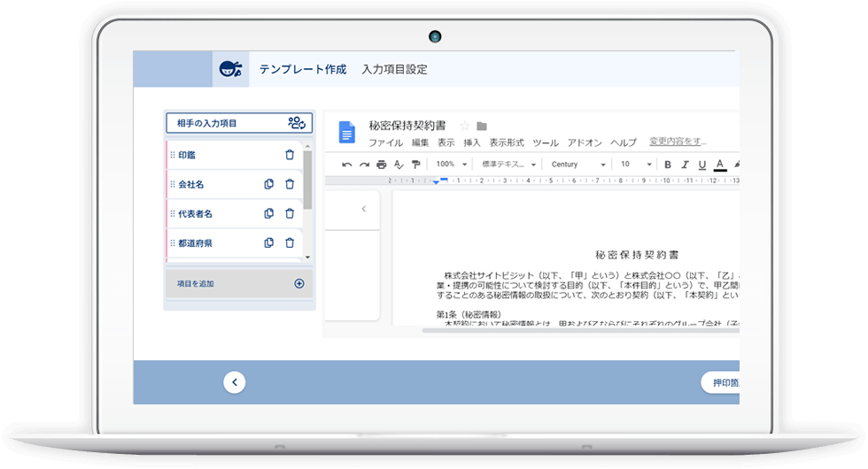Click the 秘密保持契約書 document title field
This screenshot has width=868, height=469.
[x=407, y=126]
